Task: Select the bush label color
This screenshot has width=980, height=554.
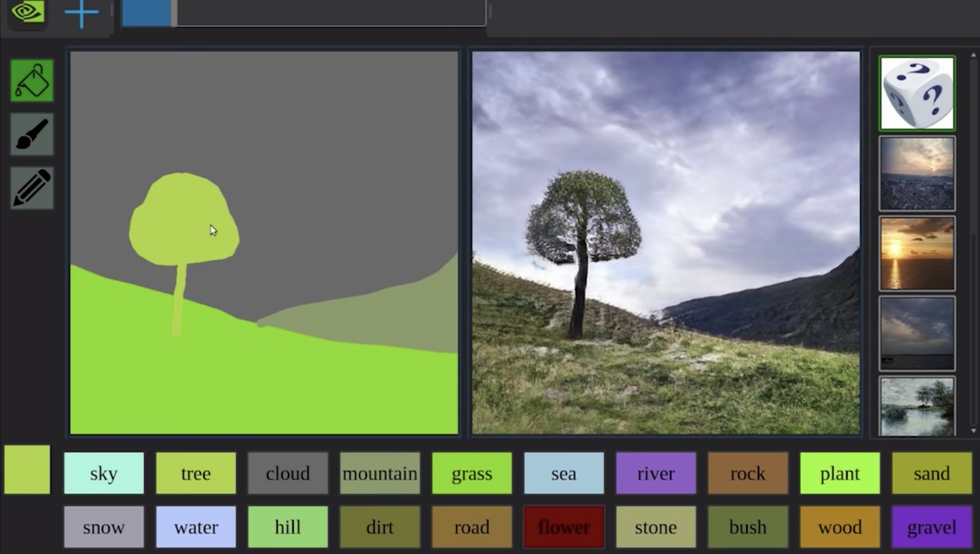Action: pos(748,527)
